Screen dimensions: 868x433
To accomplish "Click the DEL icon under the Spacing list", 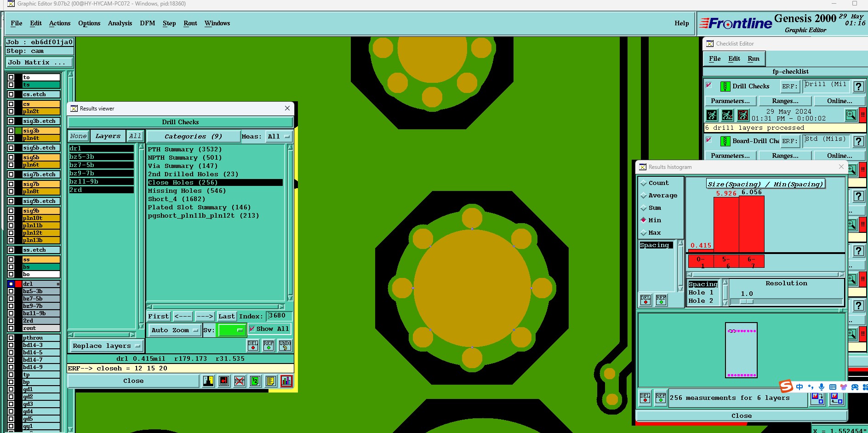I will coord(645,300).
